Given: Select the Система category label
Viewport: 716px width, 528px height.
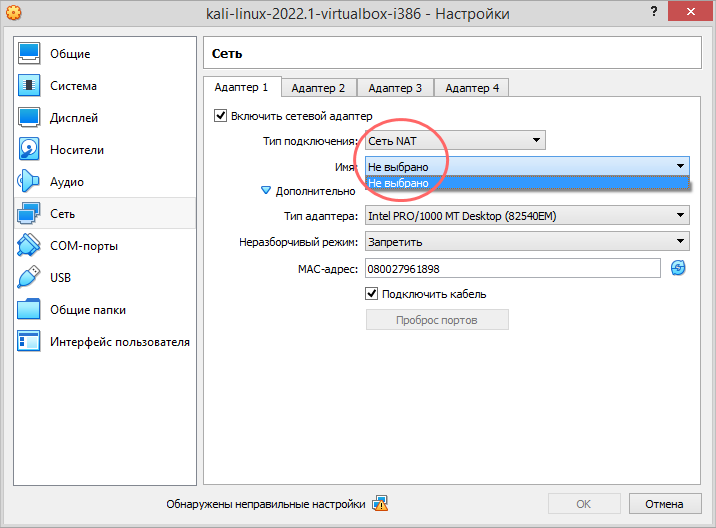Looking at the screenshot, I should 74,86.
